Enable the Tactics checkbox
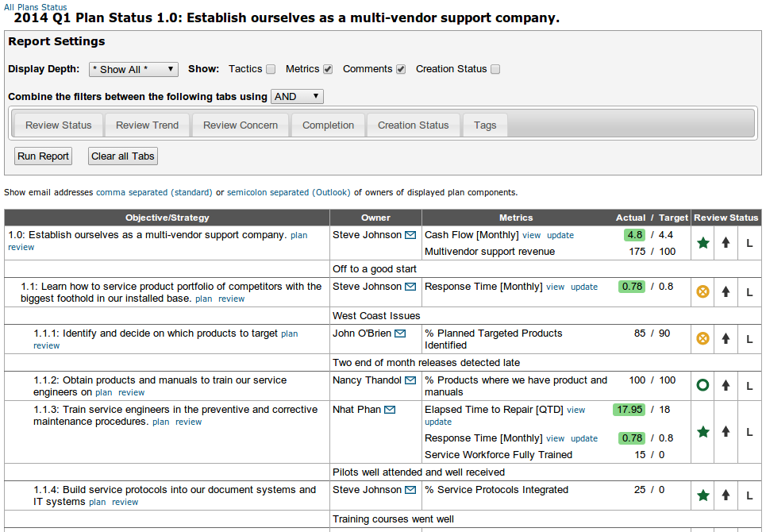The height and width of the screenshot is (532, 766). (x=271, y=69)
